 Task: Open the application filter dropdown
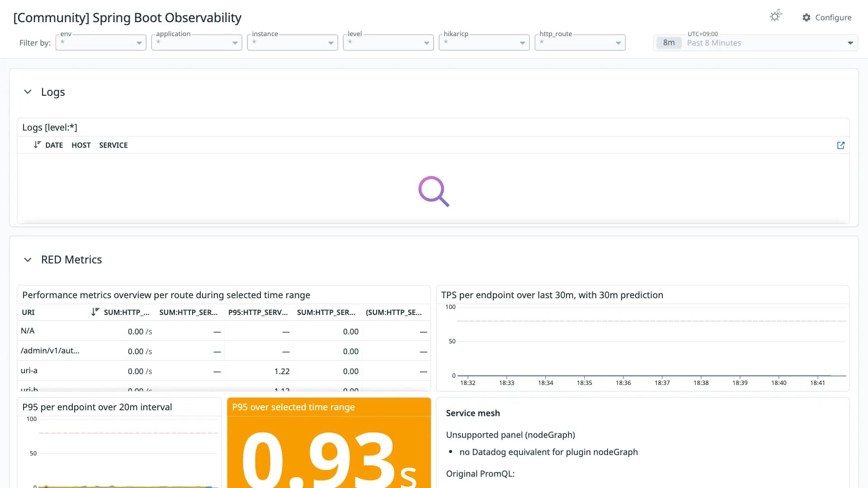tap(197, 42)
